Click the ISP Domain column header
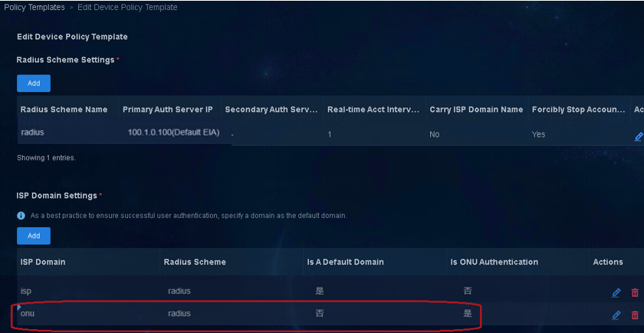 click(43, 262)
